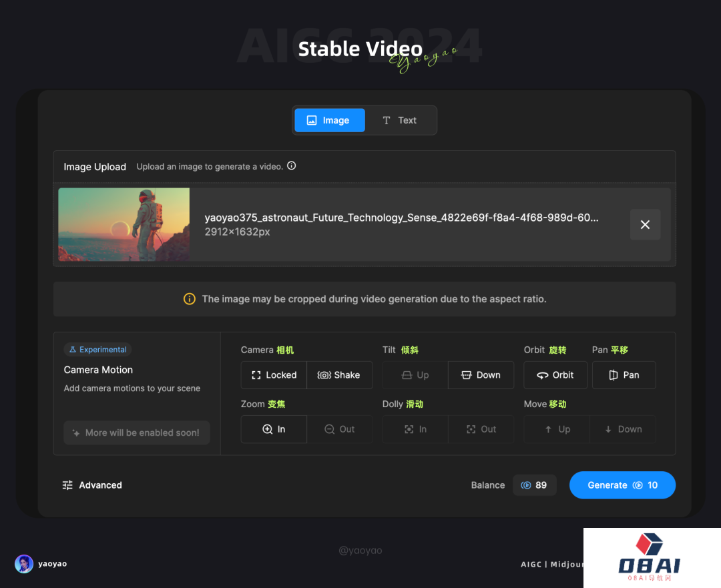
Task: Click the Generate button
Action: (x=622, y=485)
